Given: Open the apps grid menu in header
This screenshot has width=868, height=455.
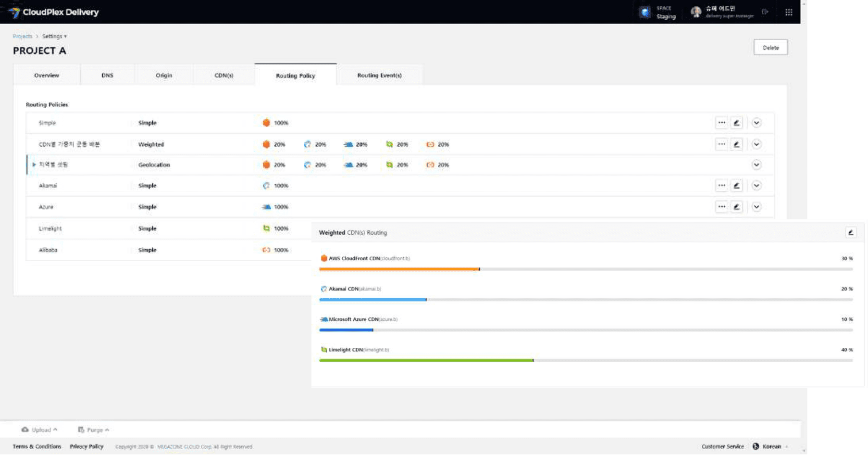Looking at the screenshot, I should [x=789, y=12].
